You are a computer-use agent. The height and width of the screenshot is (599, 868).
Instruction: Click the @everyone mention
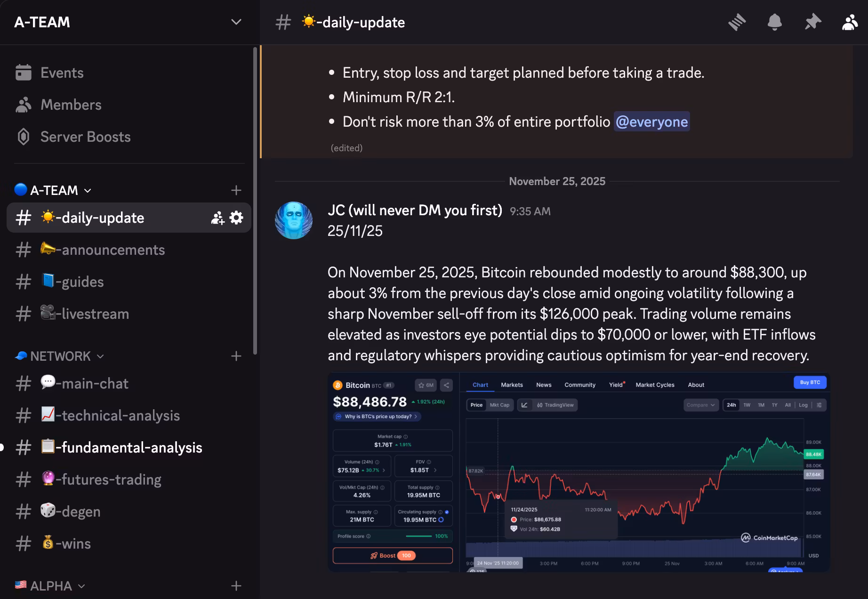(x=651, y=121)
